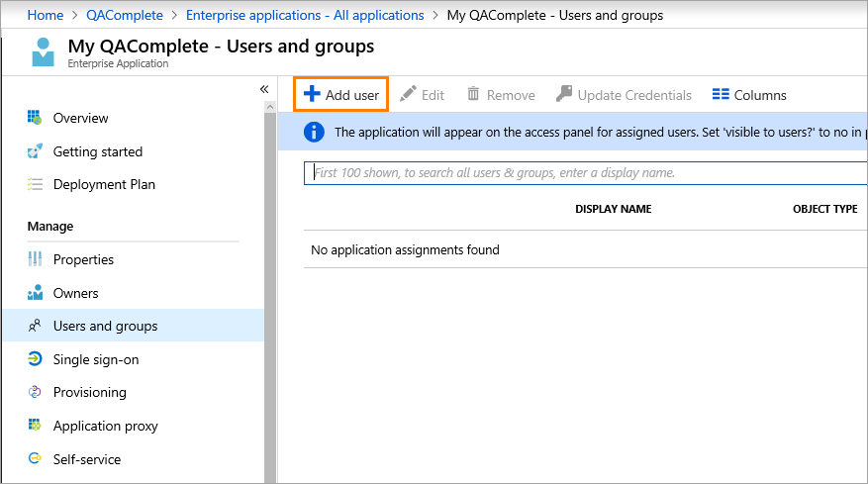The height and width of the screenshot is (484, 868).
Task: Click the Deployment Plan icon
Action: 36,184
